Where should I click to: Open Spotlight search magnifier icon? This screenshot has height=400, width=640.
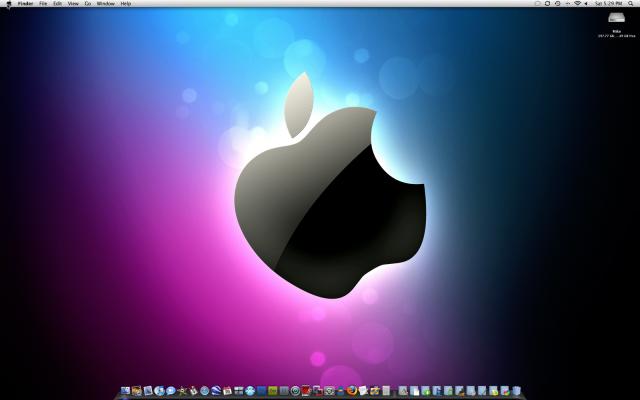631,3
